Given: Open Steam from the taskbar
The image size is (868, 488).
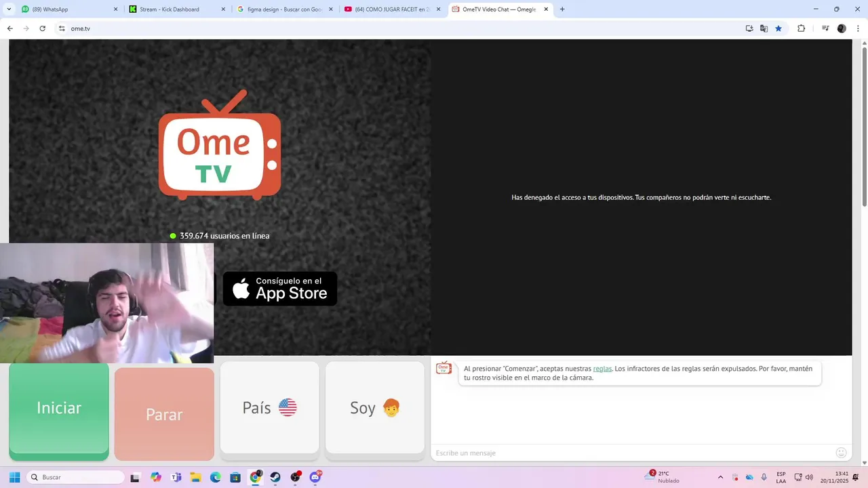Looking at the screenshot, I should tap(275, 477).
